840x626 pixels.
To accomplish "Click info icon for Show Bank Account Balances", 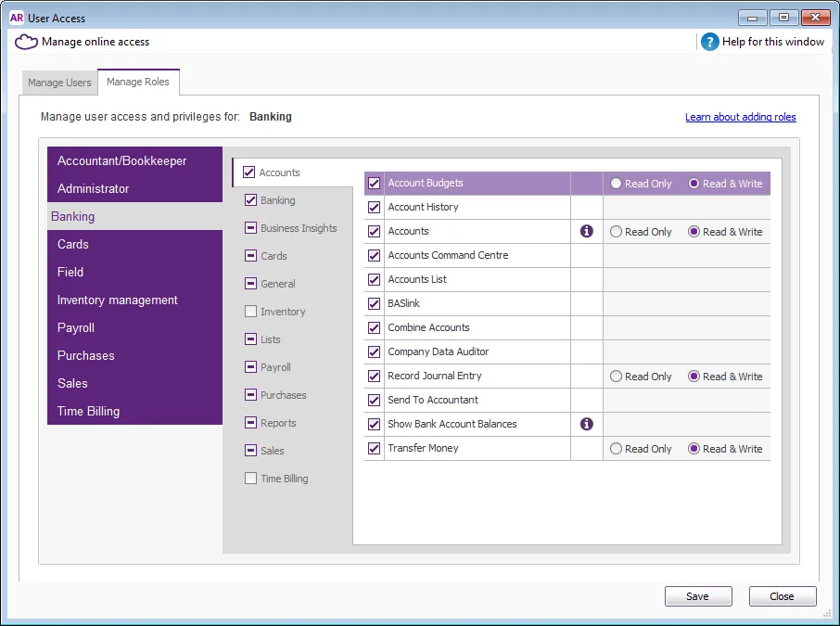I will [x=587, y=424].
